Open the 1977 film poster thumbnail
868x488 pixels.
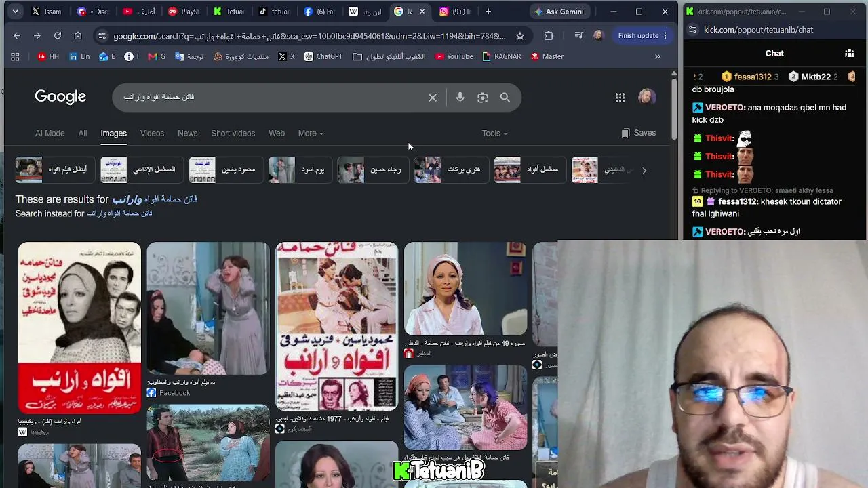[x=337, y=326]
